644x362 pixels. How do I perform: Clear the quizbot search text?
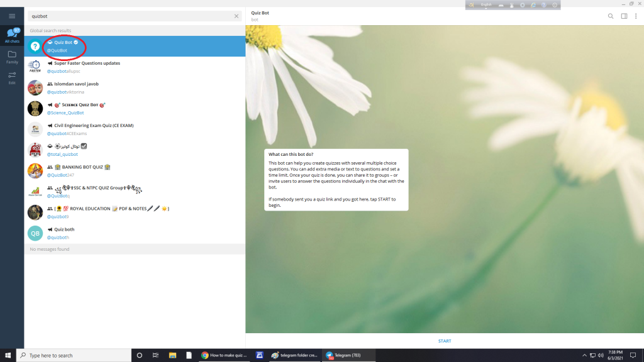click(x=236, y=16)
